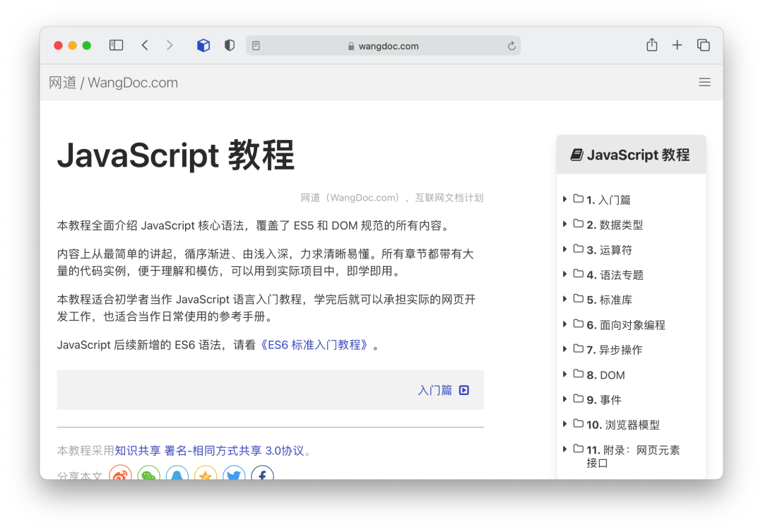This screenshot has height=532, width=763.
Task: Toggle the Safari sidebar icon
Action: (x=116, y=45)
